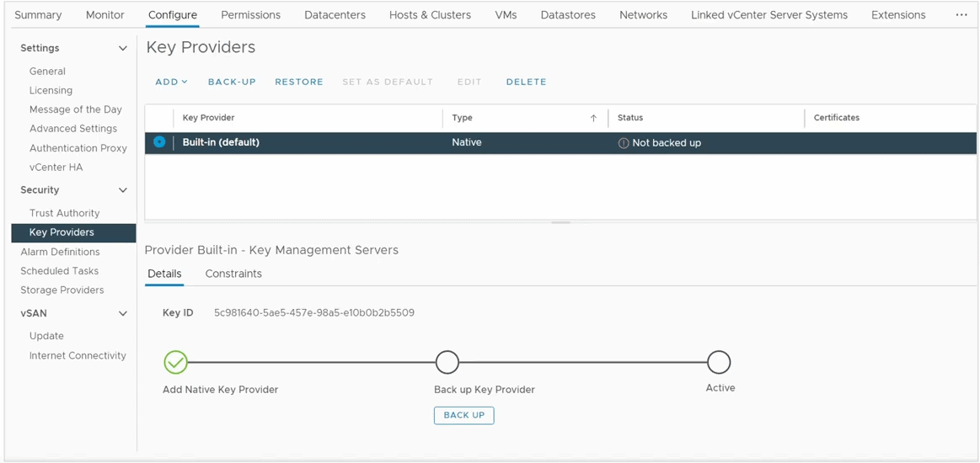Switch to the Monitor tab
The image size is (980, 463).
pyautogui.click(x=105, y=15)
